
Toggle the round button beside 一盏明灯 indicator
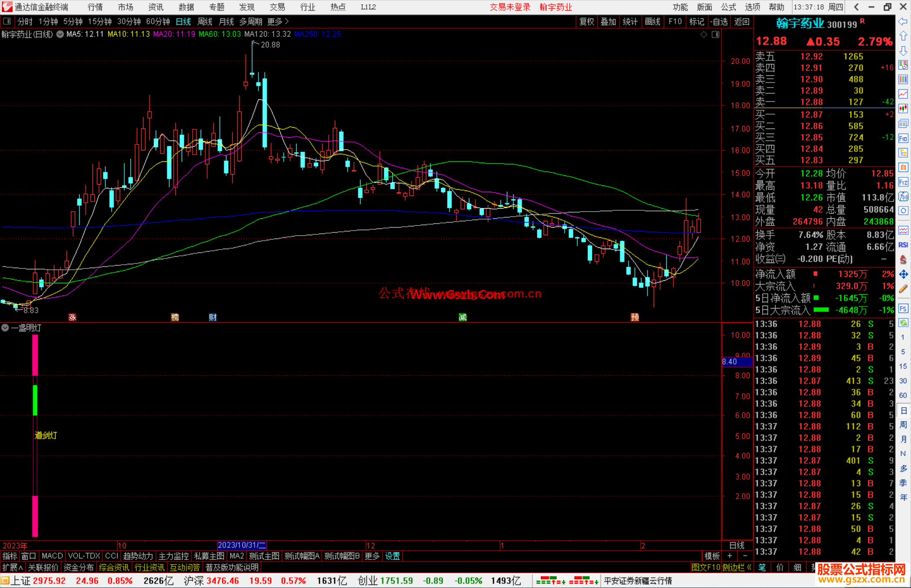pos(5,328)
